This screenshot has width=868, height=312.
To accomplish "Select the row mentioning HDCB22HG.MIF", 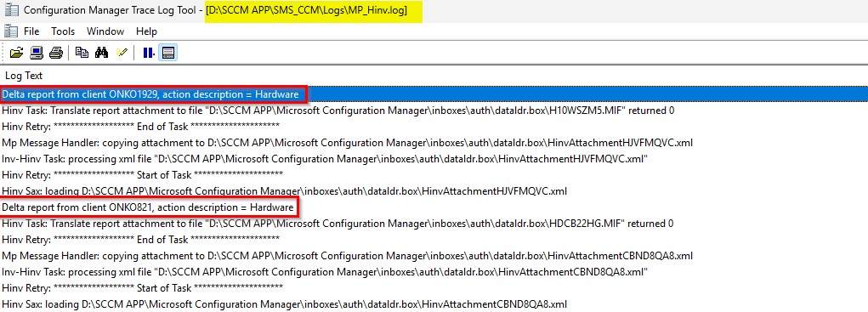I will (434, 224).
